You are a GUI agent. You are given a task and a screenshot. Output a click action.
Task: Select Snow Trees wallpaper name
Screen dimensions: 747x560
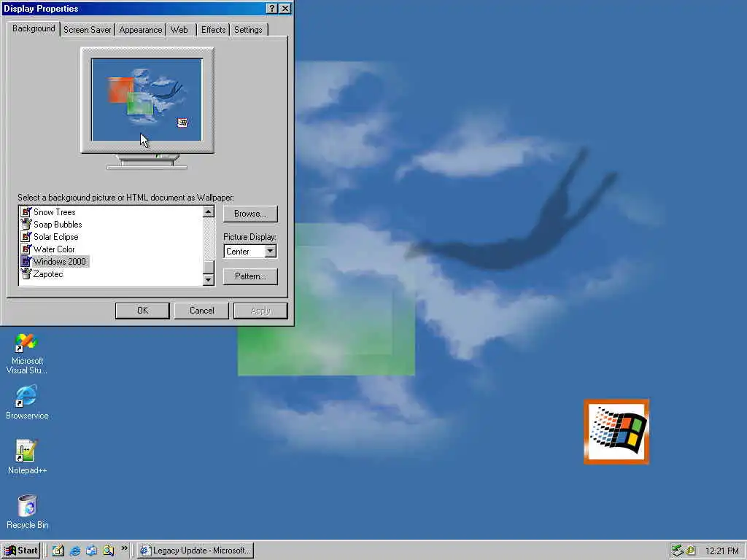point(54,212)
